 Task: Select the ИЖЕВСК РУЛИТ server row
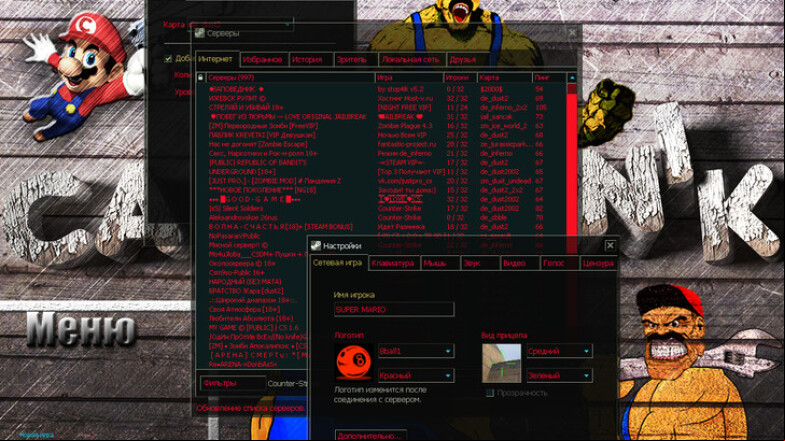tap(380, 98)
